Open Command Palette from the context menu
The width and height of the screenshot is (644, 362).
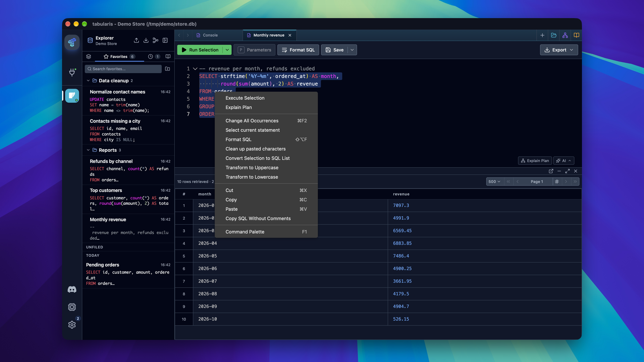pos(266,232)
